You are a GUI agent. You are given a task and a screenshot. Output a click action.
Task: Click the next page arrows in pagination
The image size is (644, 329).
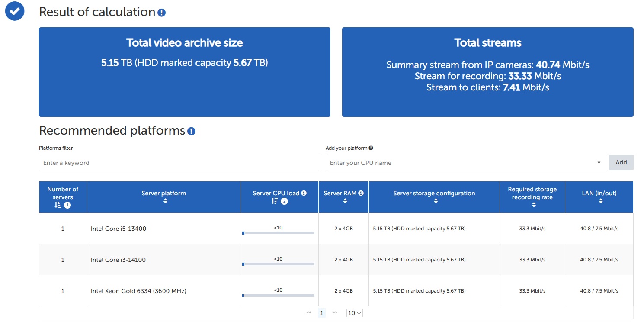pyautogui.click(x=334, y=313)
